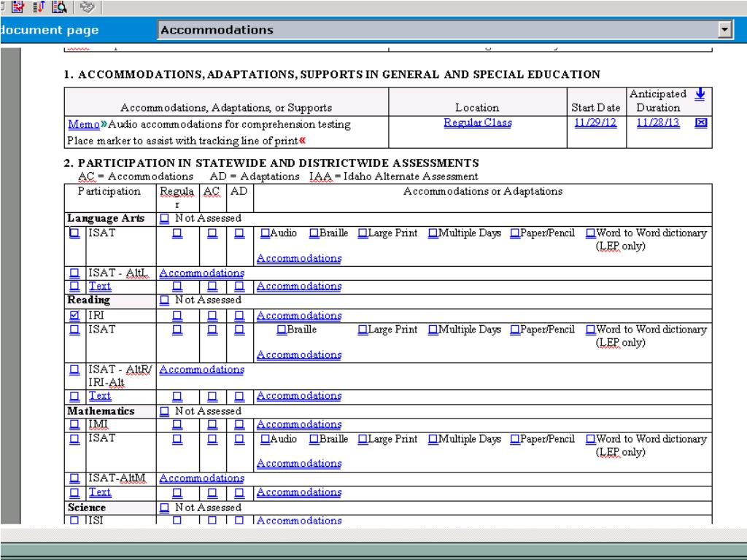Check the IMI participation checkbox
Image resolution: width=747 pixels, height=560 pixels.
tap(75, 424)
